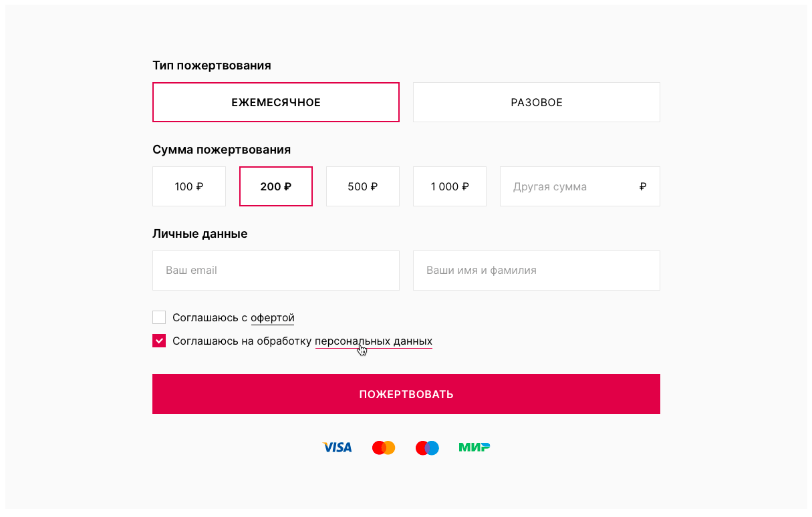Uncheck the personal data processing checkbox
Image resolution: width=812 pixels, height=517 pixels.
pos(159,341)
